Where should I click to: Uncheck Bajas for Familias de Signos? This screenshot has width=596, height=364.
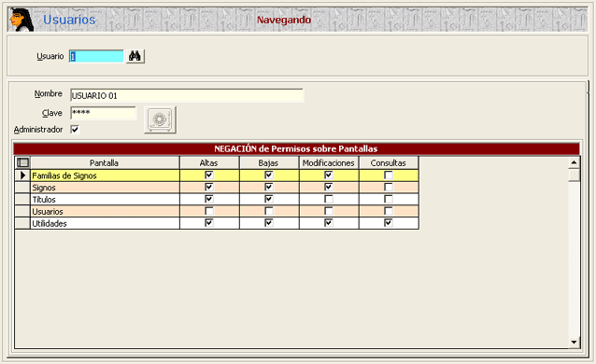tap(269, 175)
